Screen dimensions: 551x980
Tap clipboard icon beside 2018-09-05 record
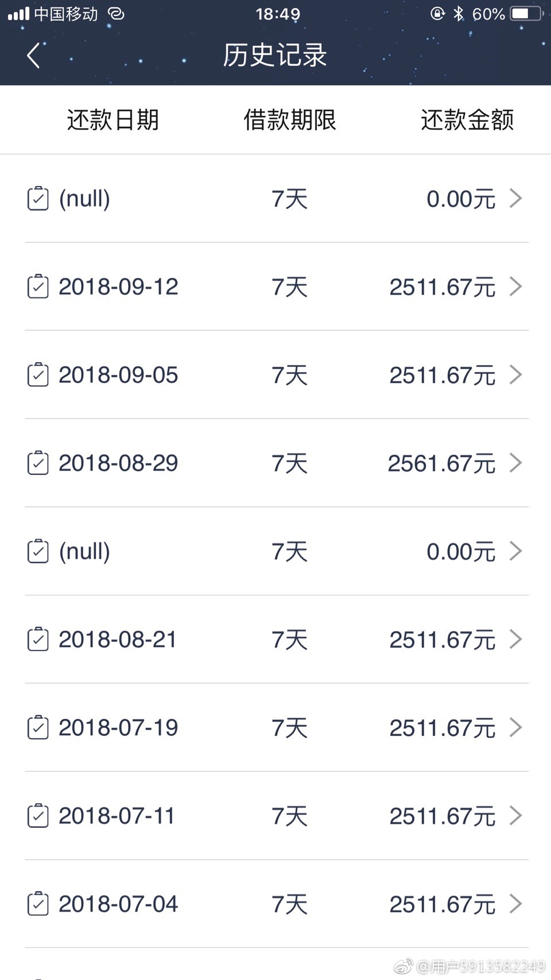click(x=38, y=375)
